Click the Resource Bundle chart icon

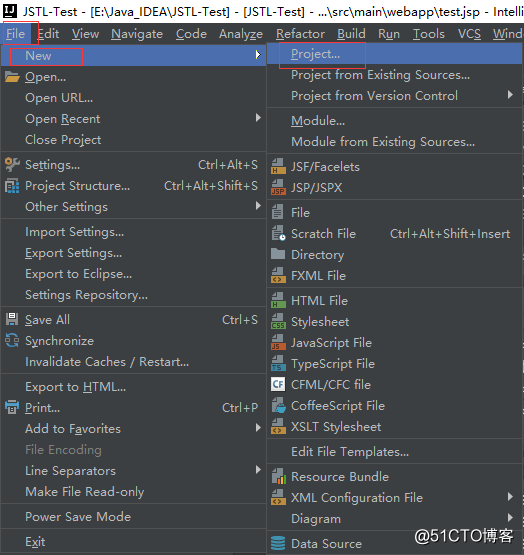(279, 476)
